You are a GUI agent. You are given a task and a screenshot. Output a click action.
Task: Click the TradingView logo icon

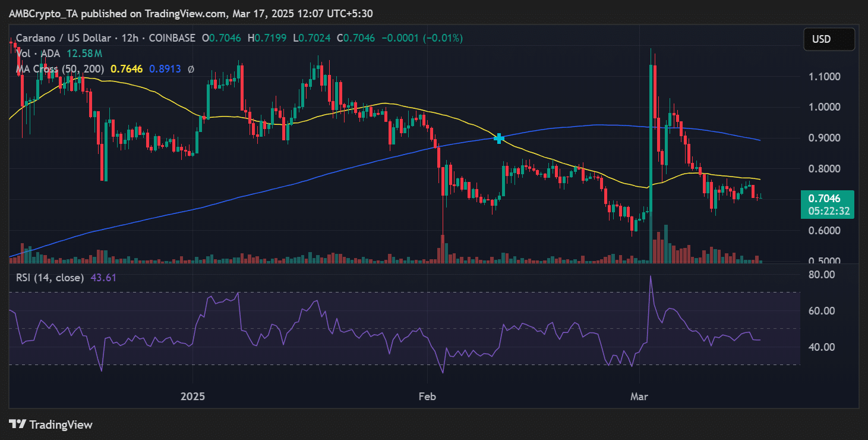click(17, 425)
